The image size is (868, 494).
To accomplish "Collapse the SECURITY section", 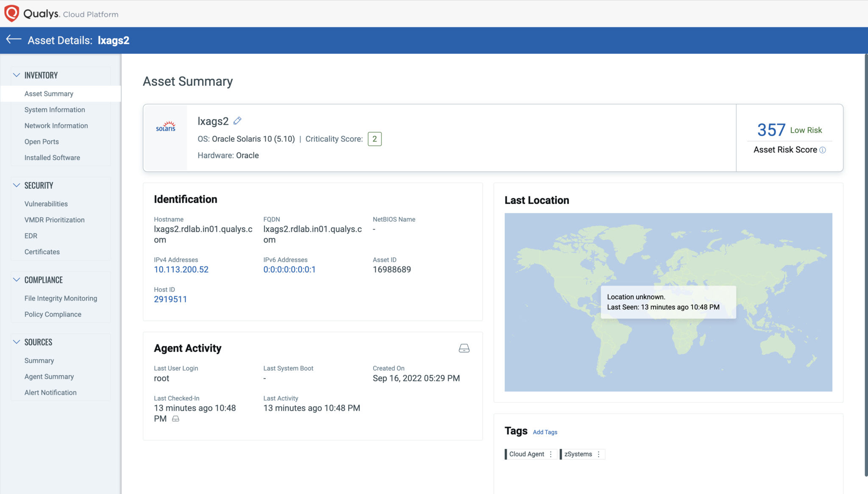I will [x=17, y=185].
